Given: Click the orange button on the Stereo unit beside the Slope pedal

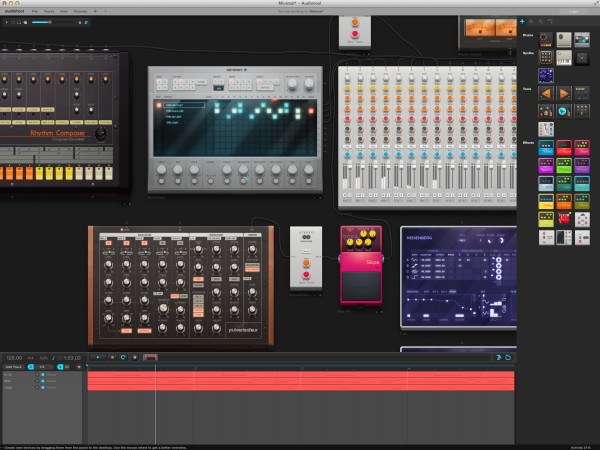Looking at the screenshot, I should (306, 263).
